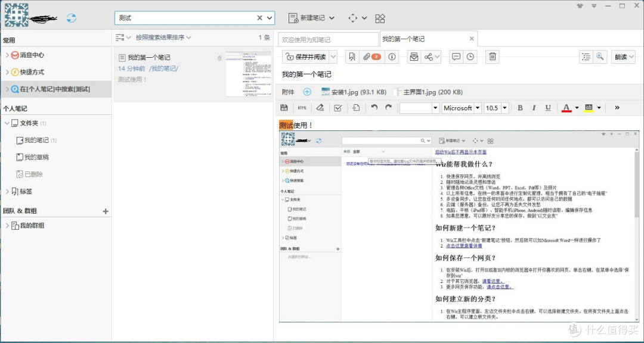The image size is (644, 343).
Task: Open the note list view style icon
Action: point(119,38)
